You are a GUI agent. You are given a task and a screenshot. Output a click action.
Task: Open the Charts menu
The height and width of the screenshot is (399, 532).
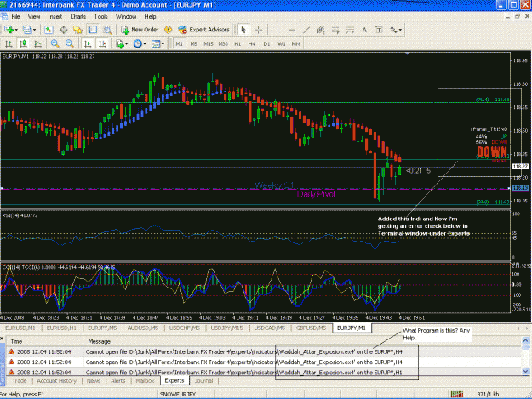click(77, 17)
